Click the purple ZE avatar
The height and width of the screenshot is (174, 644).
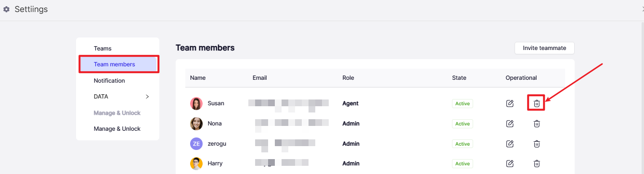(196, 144)
